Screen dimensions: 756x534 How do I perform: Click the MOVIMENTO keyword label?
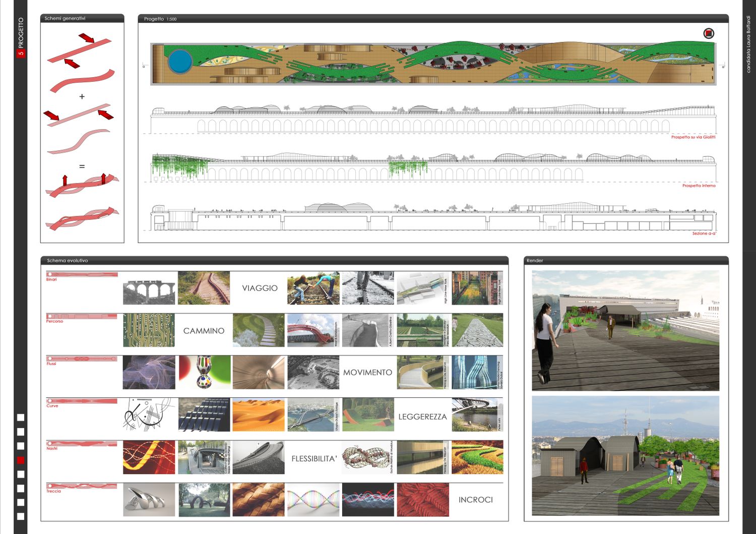point(367,372)
